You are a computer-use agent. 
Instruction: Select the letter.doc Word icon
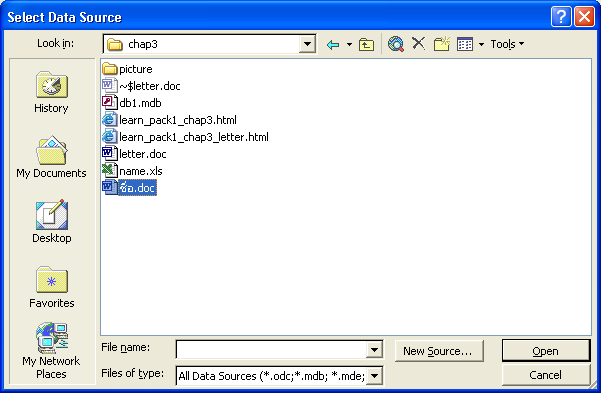click(110, 153)
